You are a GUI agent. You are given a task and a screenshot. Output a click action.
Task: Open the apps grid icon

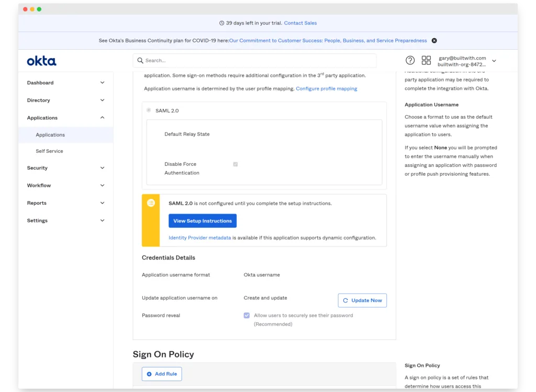point(426,61)
